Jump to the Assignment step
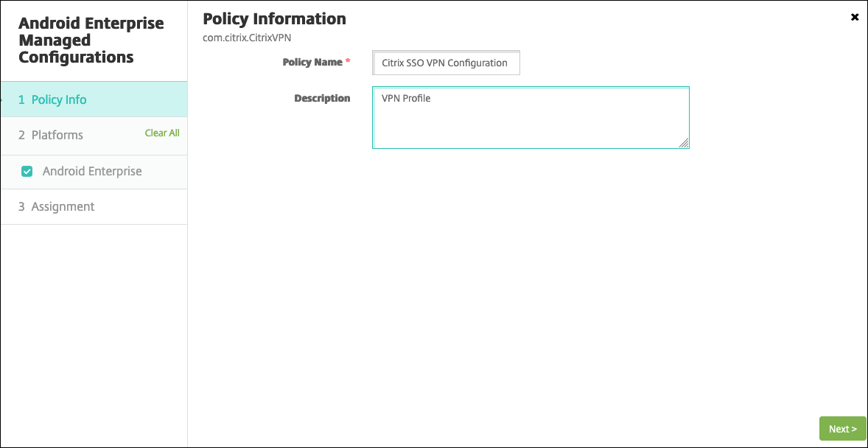This screenshot has width=868, height=448. 94,206
